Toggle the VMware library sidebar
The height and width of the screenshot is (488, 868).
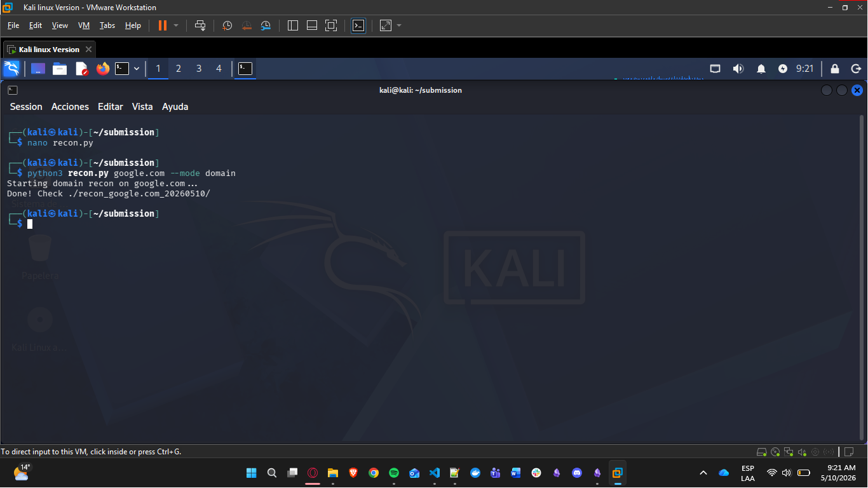293,25
